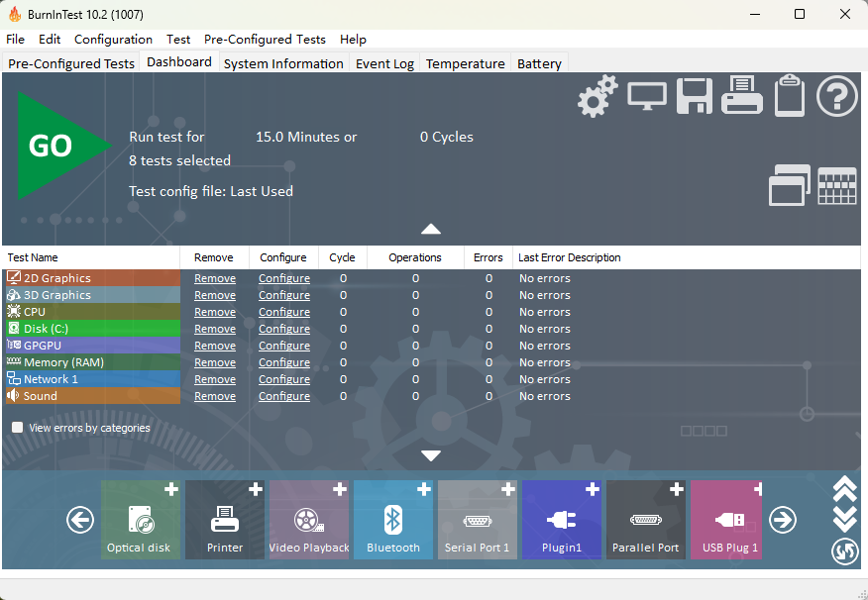Screen dimensions: 868x600
Task: Open Pre-Configured Tests menu in menu bar
Action: tap(265, 40)
